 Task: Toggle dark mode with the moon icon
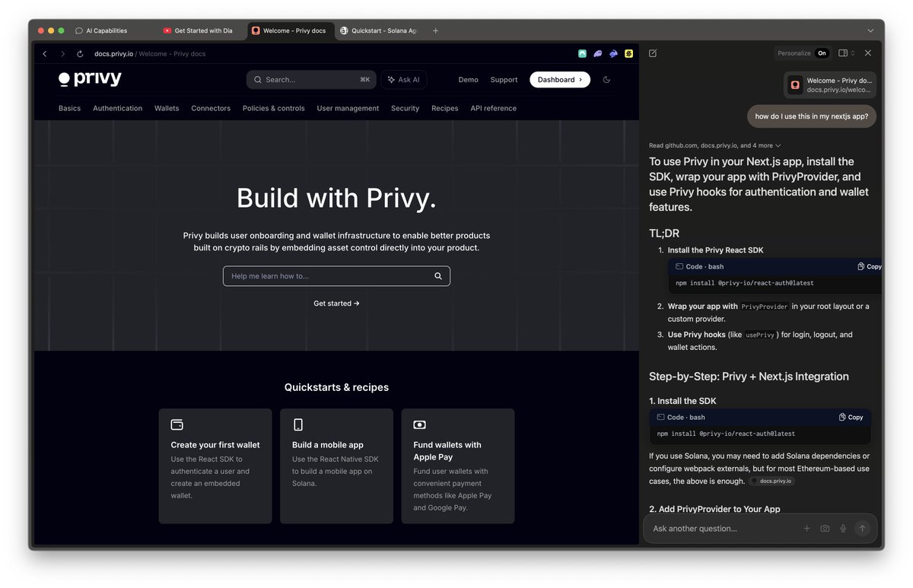coord(606,79)
